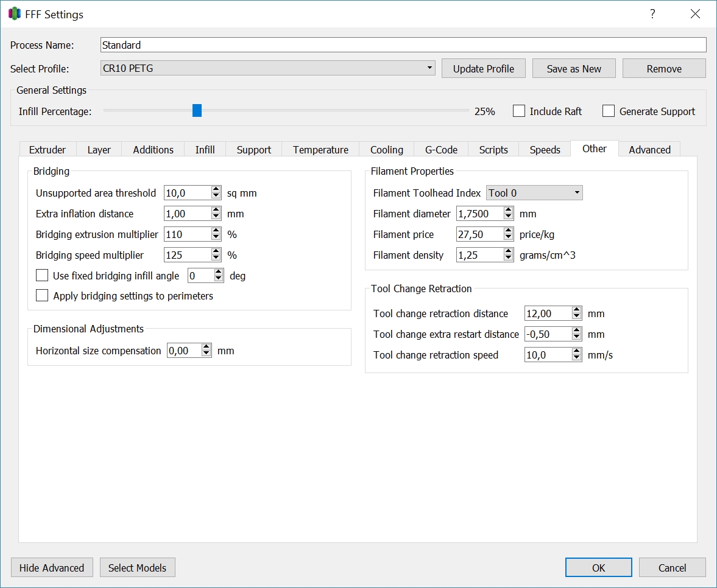The image size is (717, 588).
Task: Increase Filament density with up arrow
Action: pyautogui.click(x=508, y=251)
